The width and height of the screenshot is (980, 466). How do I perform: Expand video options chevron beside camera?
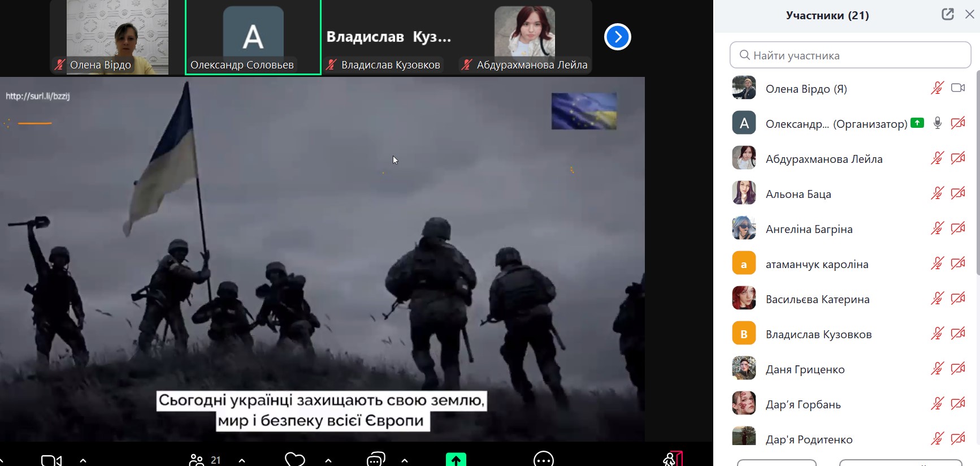click(83, 460)
